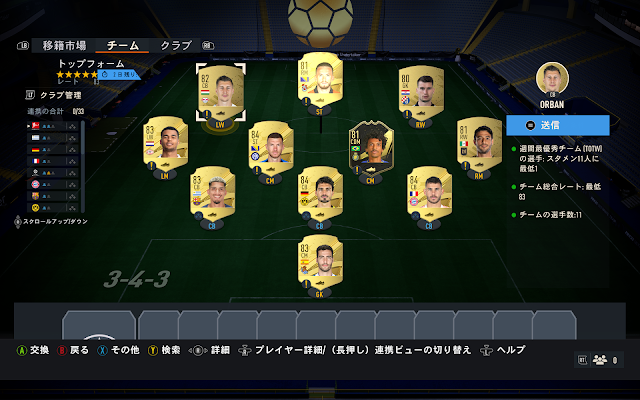Click the blue 送信 submit button
The height and width of the screenshot is (400, 640).
click(x=558, y=125)
